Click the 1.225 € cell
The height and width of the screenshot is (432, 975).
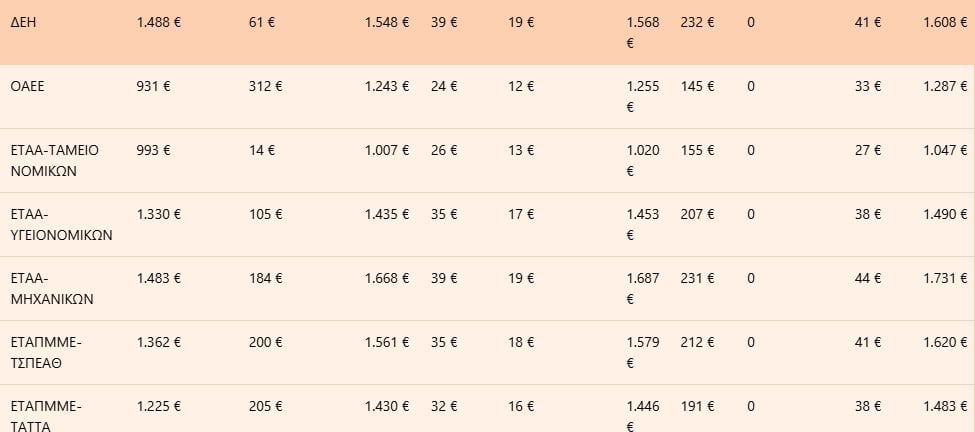[159, 407]
